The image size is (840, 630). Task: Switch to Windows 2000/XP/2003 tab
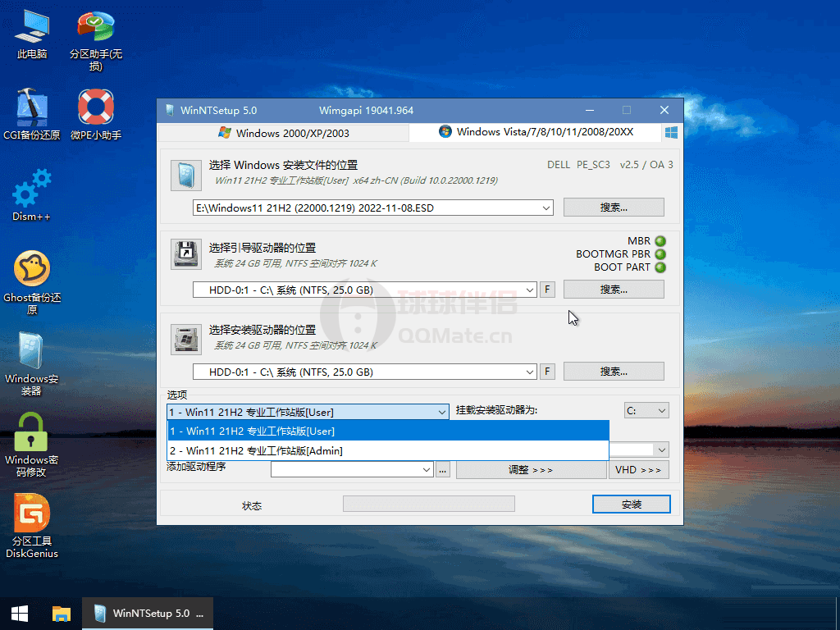[x=283, y=133]
